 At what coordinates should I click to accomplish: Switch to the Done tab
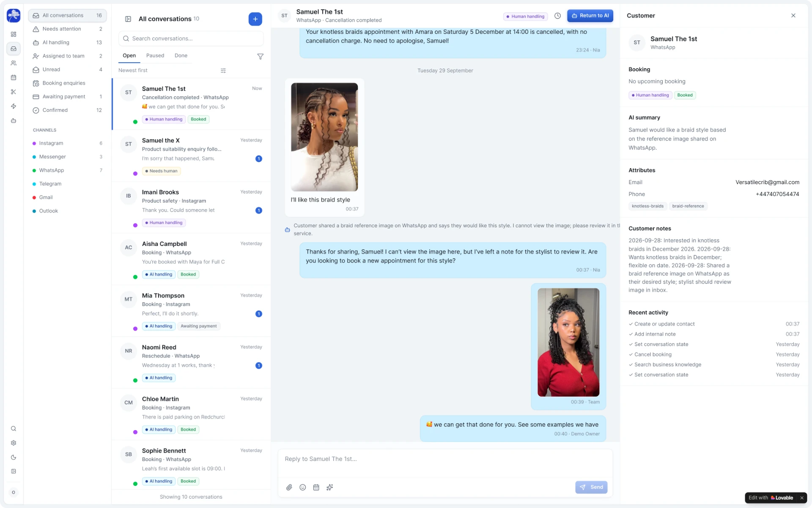[x=181, y=55]
